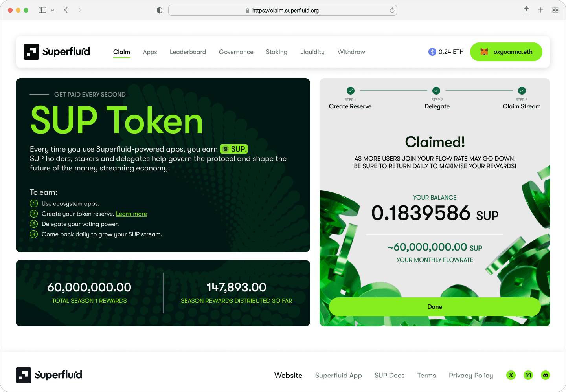Click the Claimed! heading
566x392 pixels.
click(435, 142)
